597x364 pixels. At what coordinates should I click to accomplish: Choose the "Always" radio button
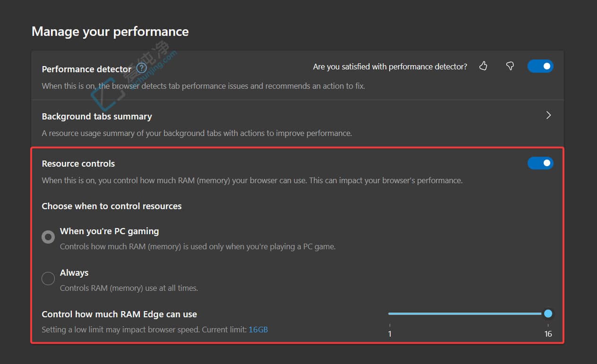click(x=48, y=279)
